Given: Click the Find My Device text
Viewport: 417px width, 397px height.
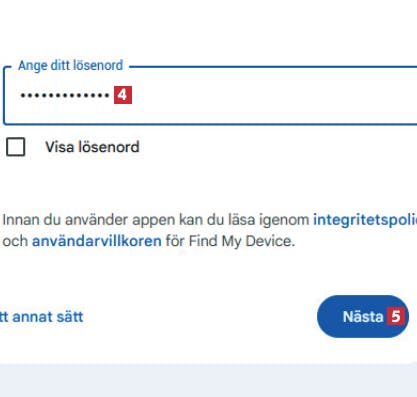Looking at the screenshot, I should (242, 241).
